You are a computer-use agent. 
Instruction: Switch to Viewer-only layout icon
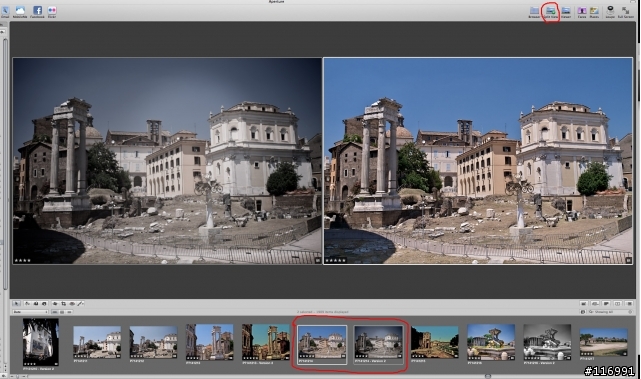[x=566, y=11]
